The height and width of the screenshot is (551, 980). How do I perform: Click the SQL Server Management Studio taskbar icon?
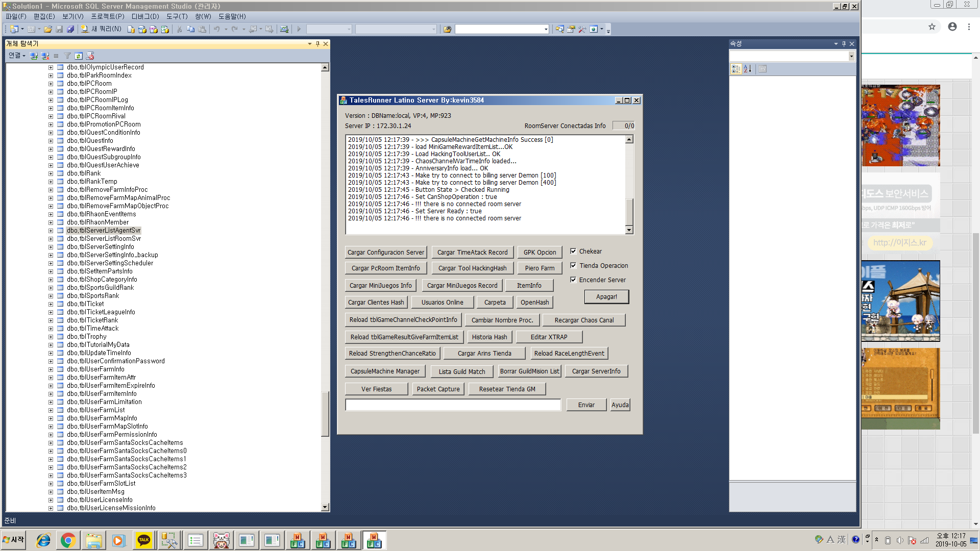click(169, 540)
